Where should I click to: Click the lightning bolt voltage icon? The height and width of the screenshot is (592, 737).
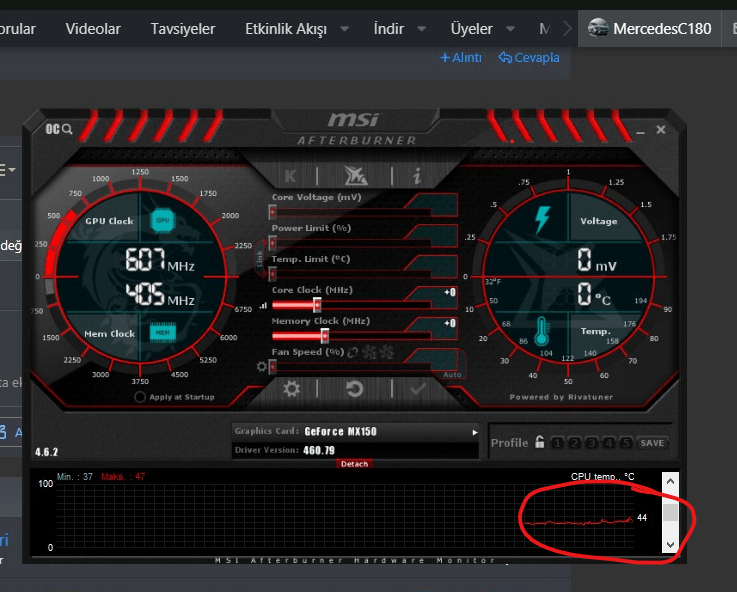pyautogui.click(x=542, y=219)
